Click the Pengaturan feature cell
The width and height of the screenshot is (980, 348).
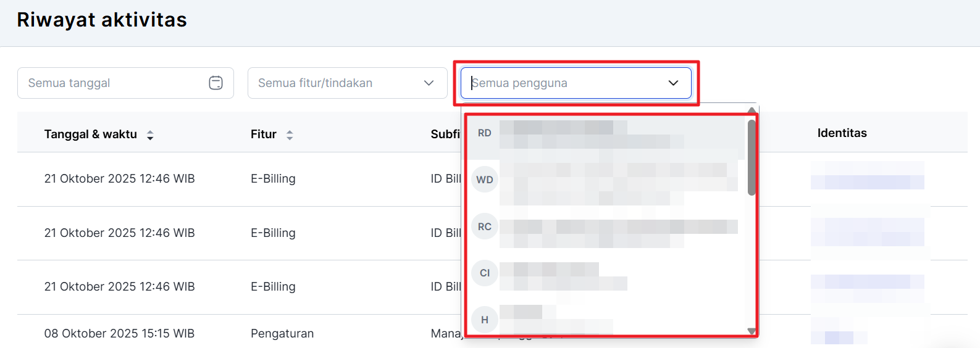pos(282,334)
